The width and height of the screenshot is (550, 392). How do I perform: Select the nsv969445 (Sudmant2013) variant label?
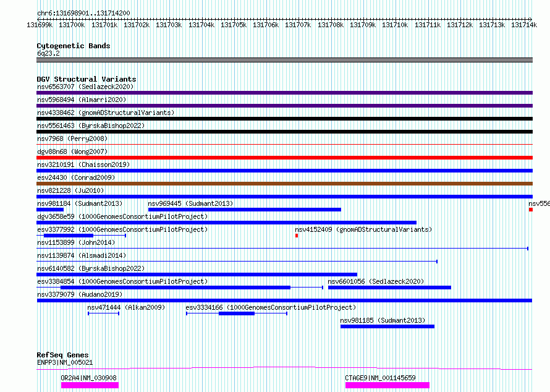pos(190,203)
